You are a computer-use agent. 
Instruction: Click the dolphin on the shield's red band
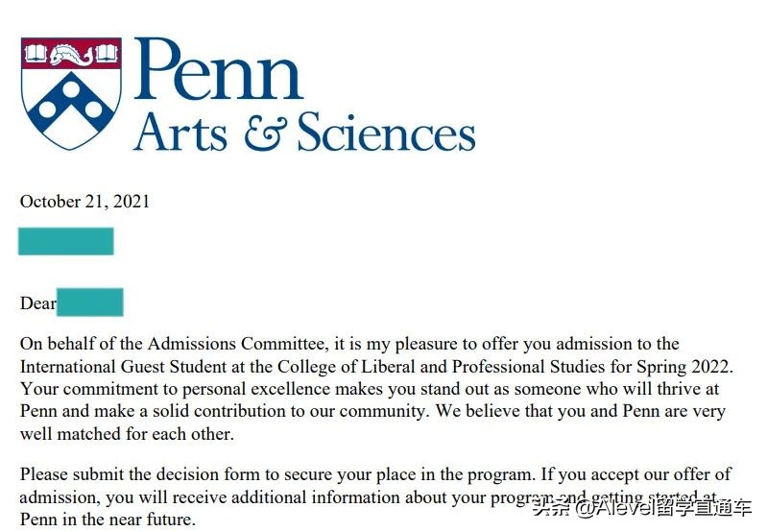tap(72, 53)
